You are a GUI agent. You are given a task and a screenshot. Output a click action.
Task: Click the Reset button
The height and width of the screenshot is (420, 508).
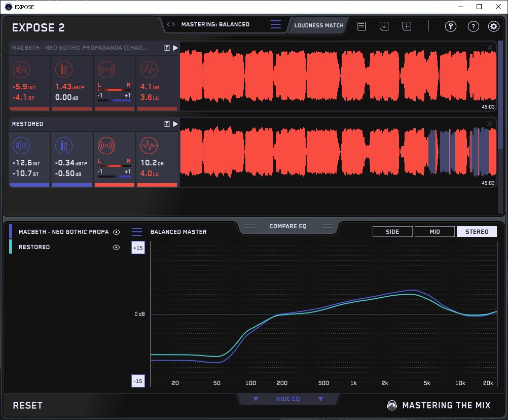click(x=28, y=405)
